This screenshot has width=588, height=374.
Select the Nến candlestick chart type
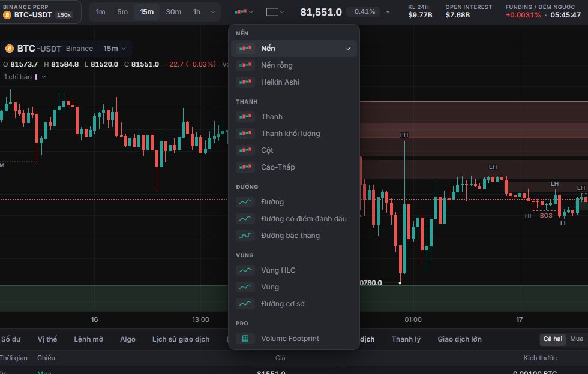[x=293, y=49]
